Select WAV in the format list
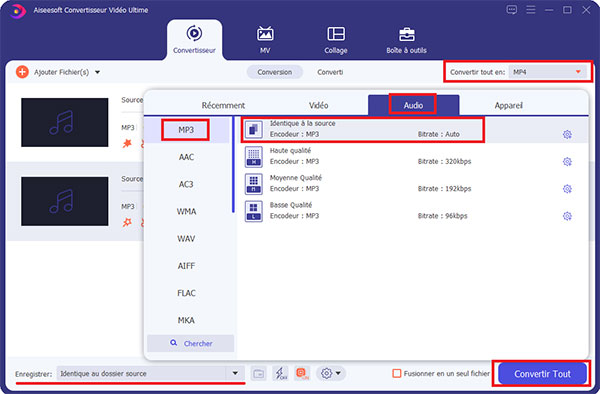 [x=186, y=239]
